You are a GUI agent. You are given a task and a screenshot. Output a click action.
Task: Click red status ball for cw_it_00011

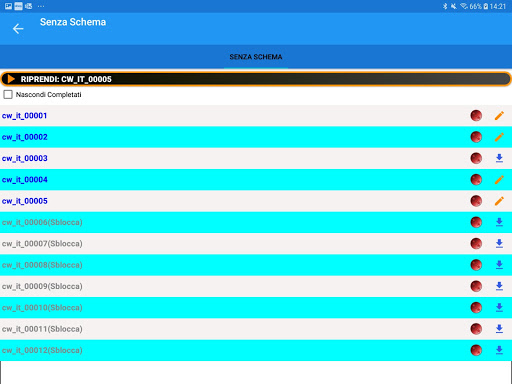pyautogui.click(x=476, y=329)
